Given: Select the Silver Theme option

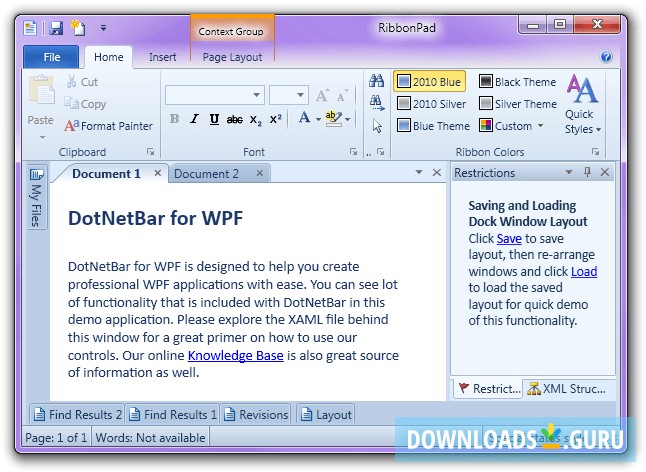Looking at the screenshot, I should point(518,103).
